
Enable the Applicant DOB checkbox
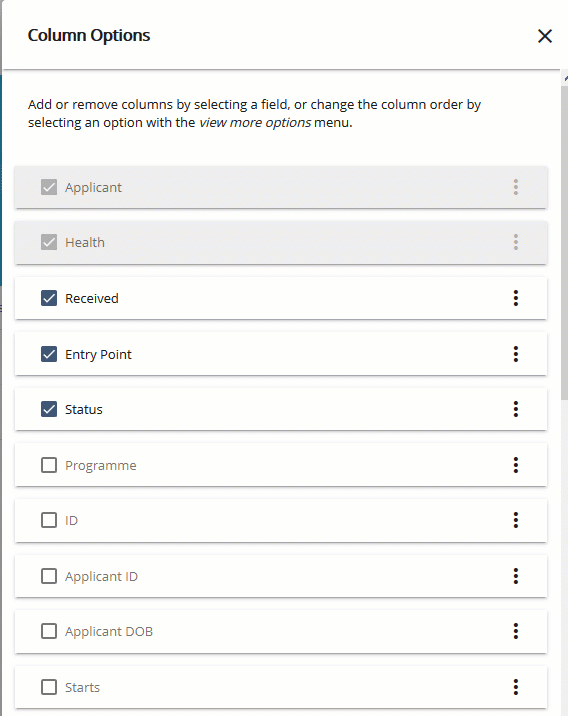tap(49, 631)
